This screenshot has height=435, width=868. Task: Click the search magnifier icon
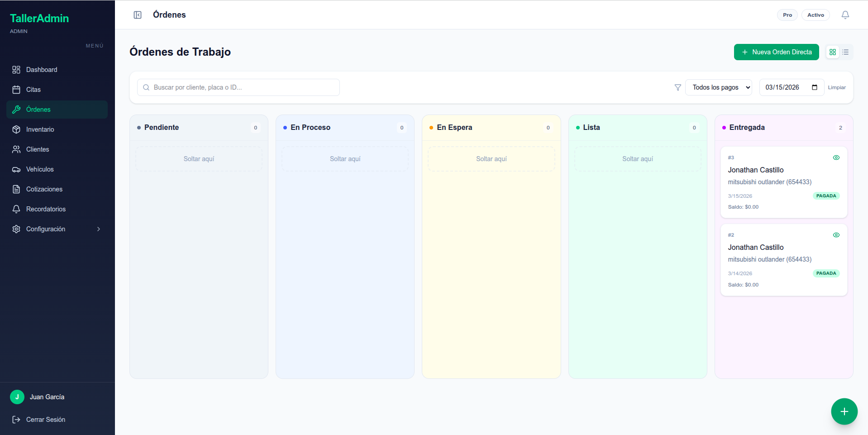(x=146, y=87)
